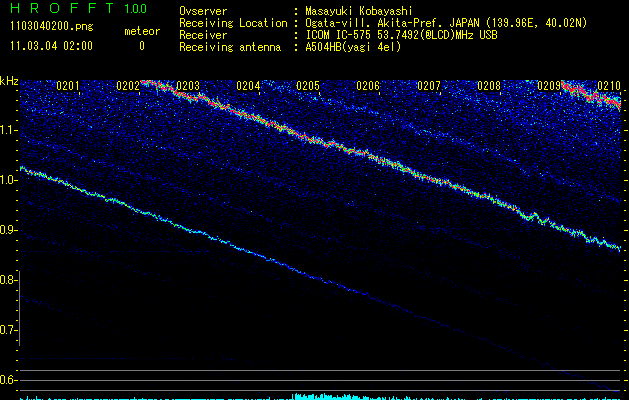Image resolution: width=629 pixels, height=400 pixels.
Task: Click the Receiving antenna label
Action: pos(230,47)
